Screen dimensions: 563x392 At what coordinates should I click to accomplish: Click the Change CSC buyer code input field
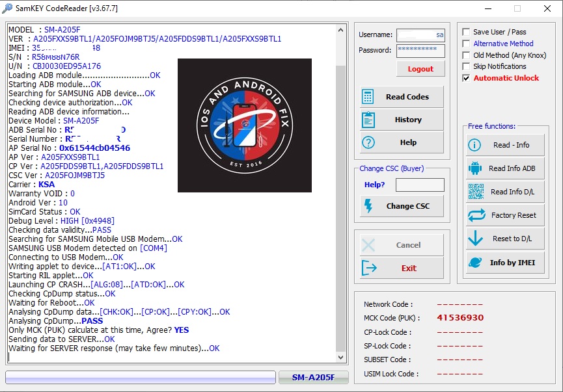pyautogui.click(x=420, y=185)
